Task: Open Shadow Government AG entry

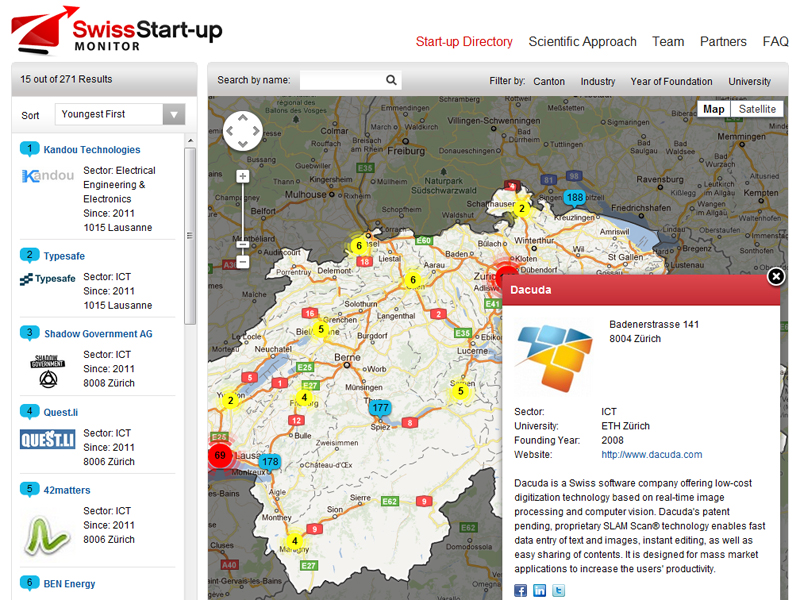Action: tap(98, 334)
